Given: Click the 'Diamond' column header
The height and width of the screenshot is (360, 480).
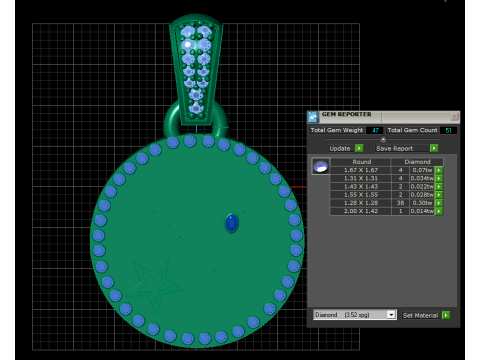Looking at the screenshot, I should (417, 162).
